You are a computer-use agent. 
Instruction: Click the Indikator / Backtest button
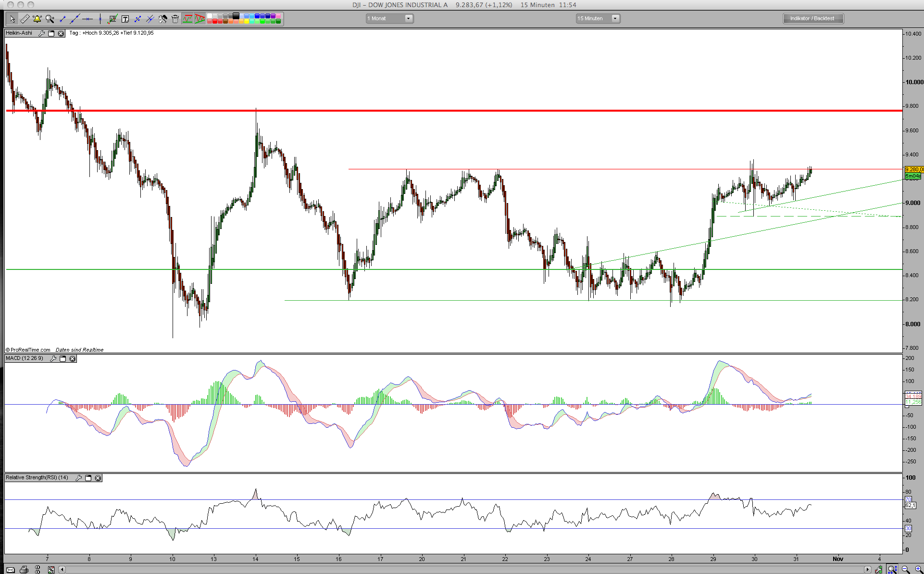click(812, 19)
